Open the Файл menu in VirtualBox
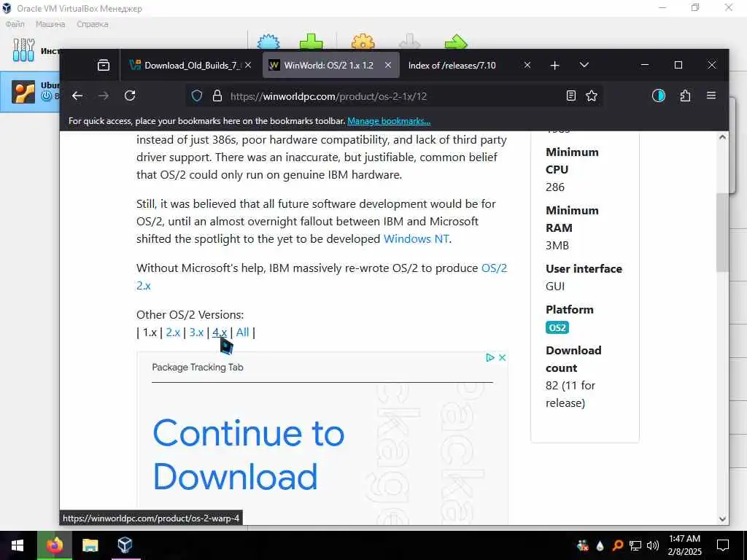 pyautogui.click(x=15, y=24)
